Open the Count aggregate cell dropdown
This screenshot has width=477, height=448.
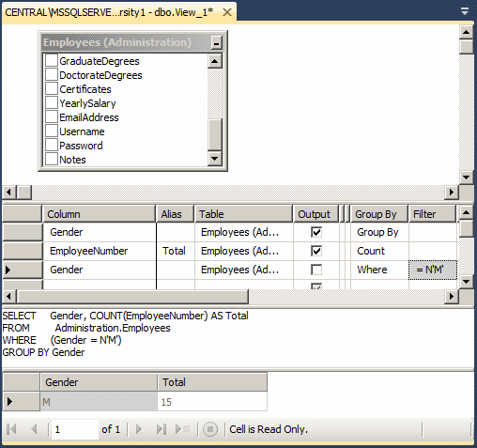point(379,251)
